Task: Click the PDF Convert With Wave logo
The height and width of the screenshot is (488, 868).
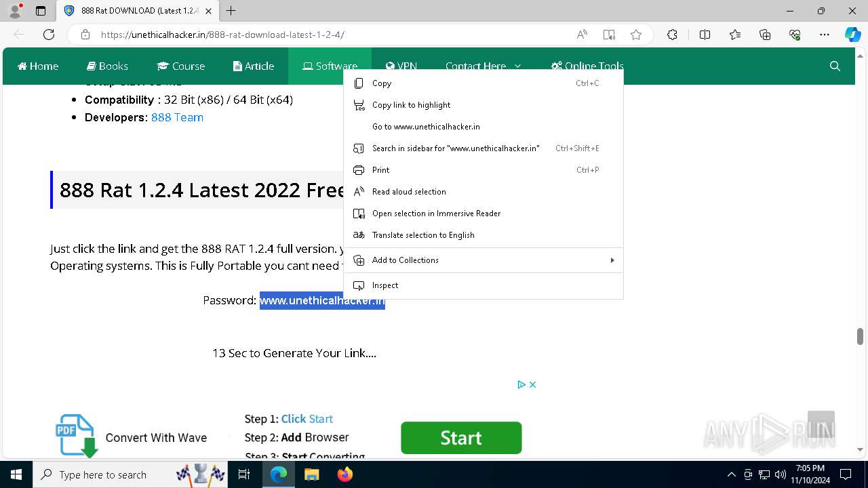Action: [x=77, y=436]
